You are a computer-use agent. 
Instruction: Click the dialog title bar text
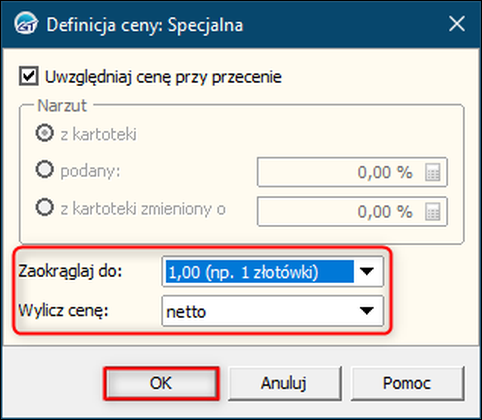[145, 25]
